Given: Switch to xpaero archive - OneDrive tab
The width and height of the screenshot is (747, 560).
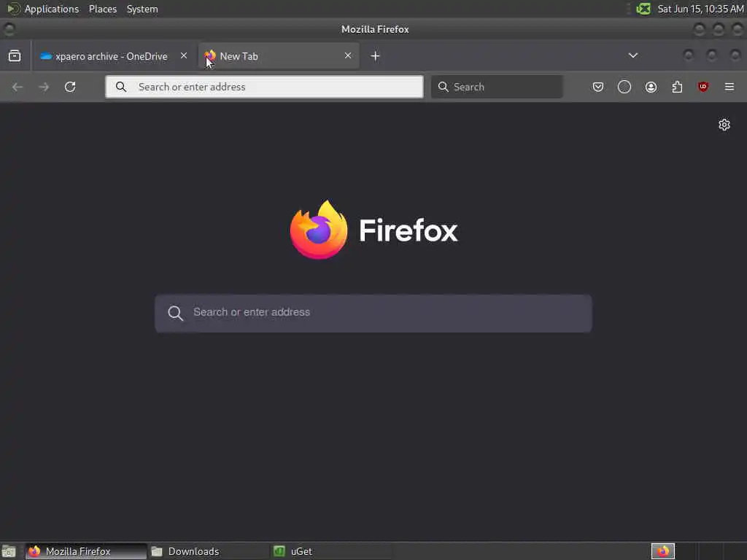Looking at the screenshot, I should (113, 56).
